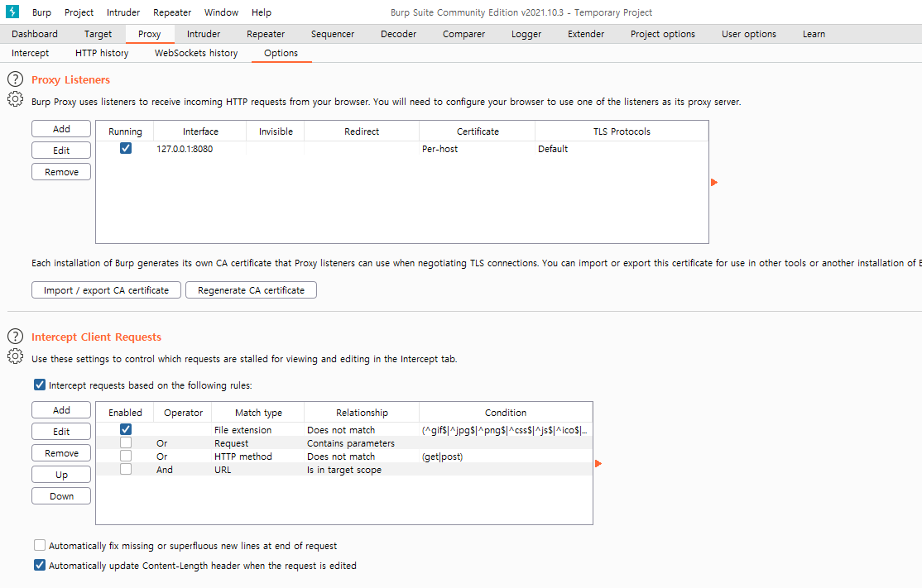Screen dimensions: 922x588
Task: Select the Proxy tab
Action: tap(149, 34)
